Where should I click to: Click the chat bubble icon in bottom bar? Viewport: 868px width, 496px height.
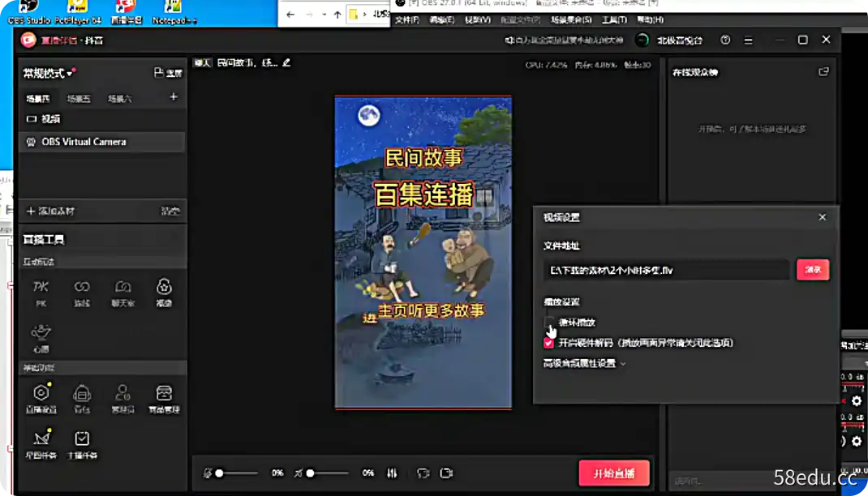pyautogui.click(x=423, y=473)
